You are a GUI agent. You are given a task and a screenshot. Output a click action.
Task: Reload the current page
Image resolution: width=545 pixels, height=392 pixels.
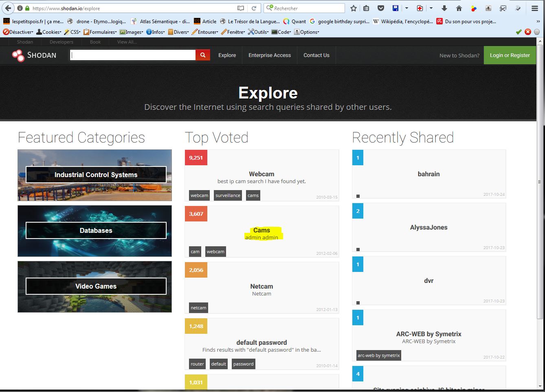point(254,8)
